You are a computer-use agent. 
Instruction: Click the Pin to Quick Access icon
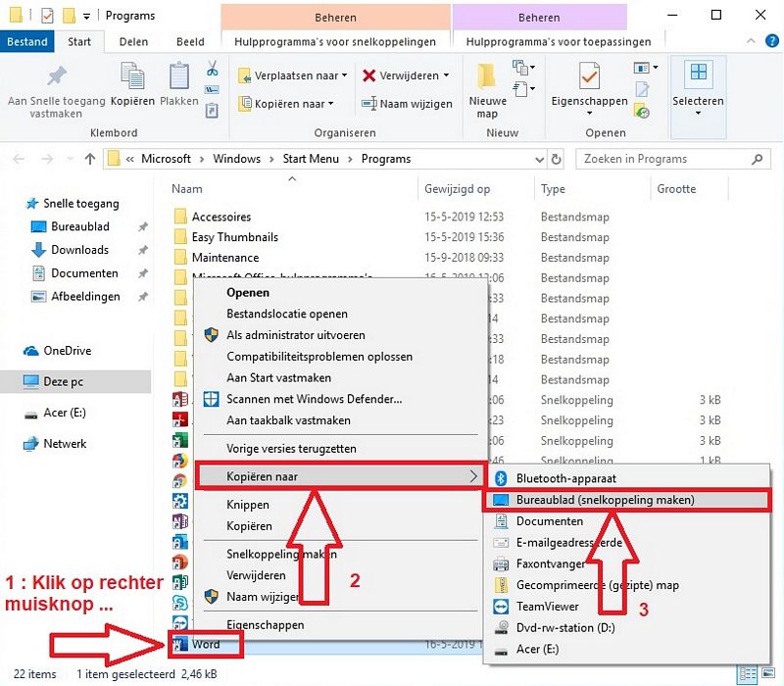pyautogui.click(x=57, y=75)
